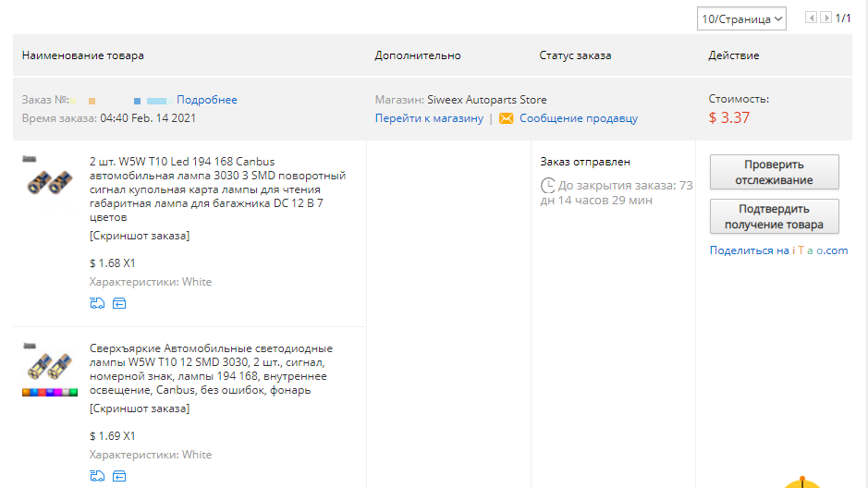Go to next page arrow
This screenshot has height=488, width=868.
(x=825, y=18)
